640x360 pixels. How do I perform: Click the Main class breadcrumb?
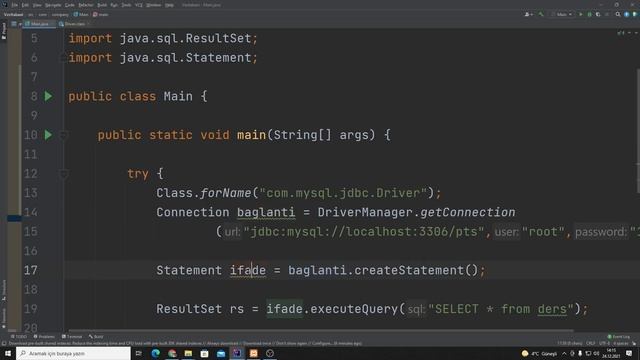coord(81,14)
